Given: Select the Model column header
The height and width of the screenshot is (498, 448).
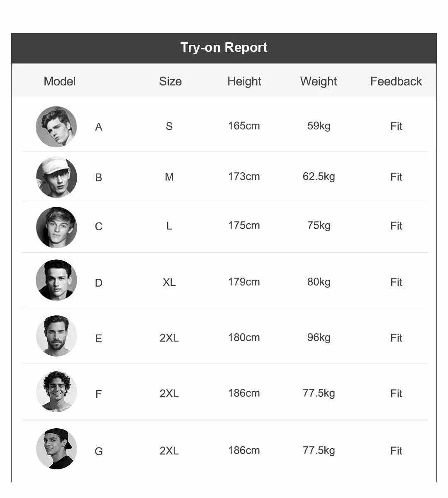Looking at the screenshot, I should point(60,81).
